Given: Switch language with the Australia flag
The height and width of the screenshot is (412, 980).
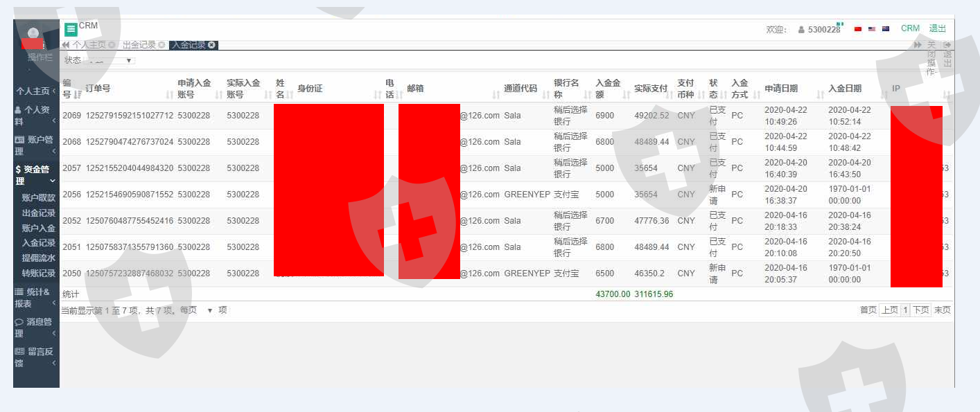Looking at the screenshot, I should (x=886, y=29).
